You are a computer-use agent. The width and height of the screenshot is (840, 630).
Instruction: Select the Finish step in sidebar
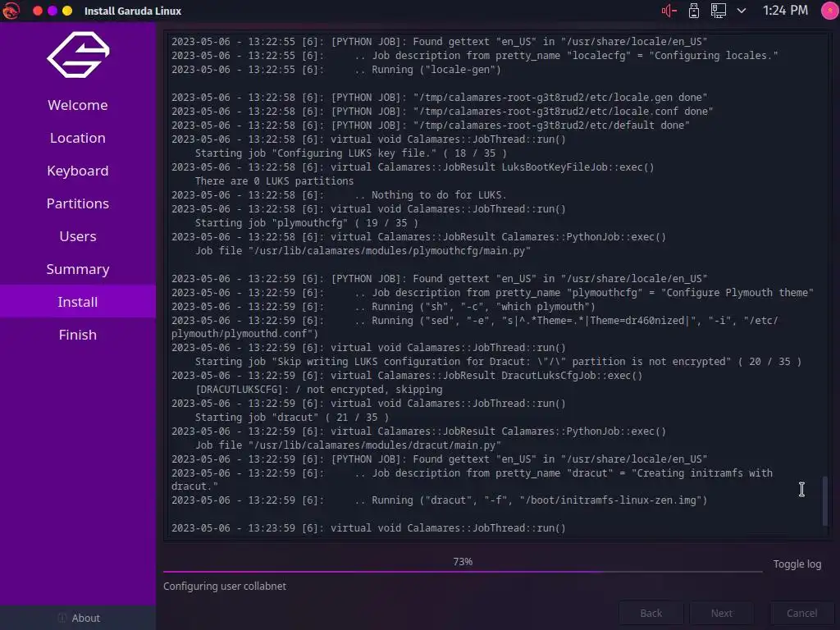(78, 335)
